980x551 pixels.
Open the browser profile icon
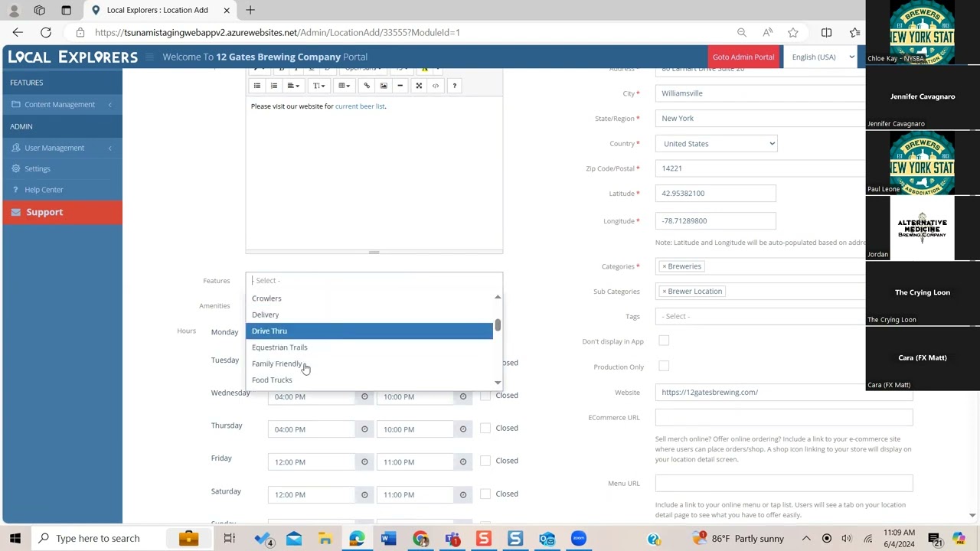tap(14, 10)
